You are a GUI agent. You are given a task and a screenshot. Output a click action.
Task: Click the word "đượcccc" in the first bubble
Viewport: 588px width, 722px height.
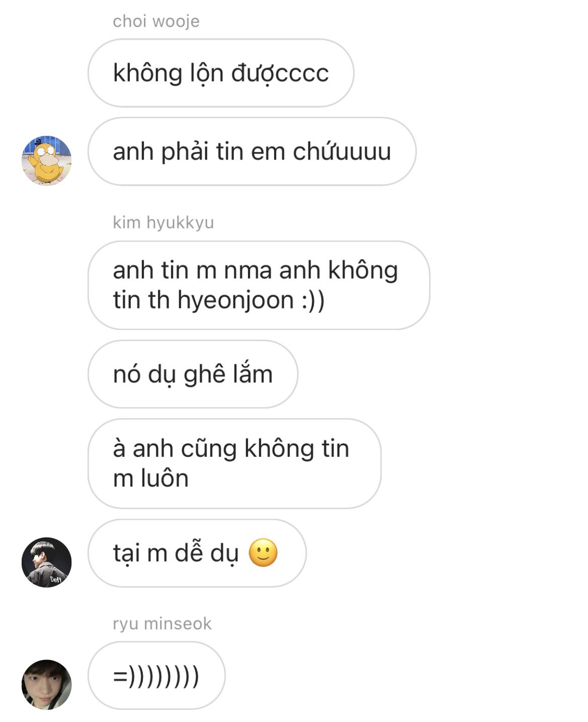coord(280,73)
